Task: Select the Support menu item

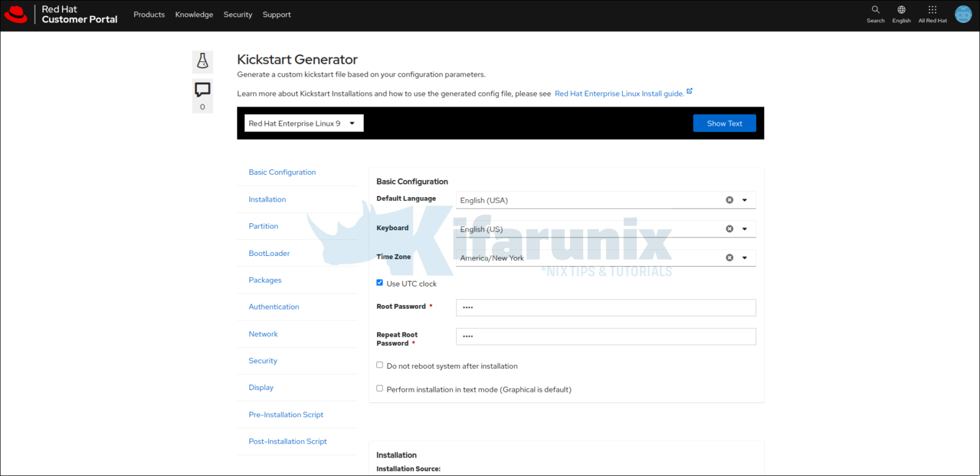Action: pos(276,14)
